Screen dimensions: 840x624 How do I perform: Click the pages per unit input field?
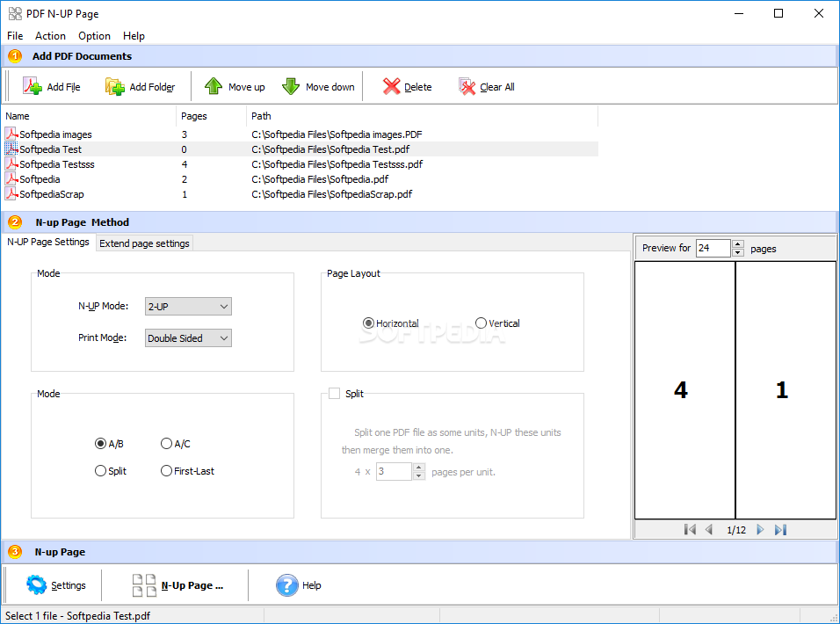(394, 471)
